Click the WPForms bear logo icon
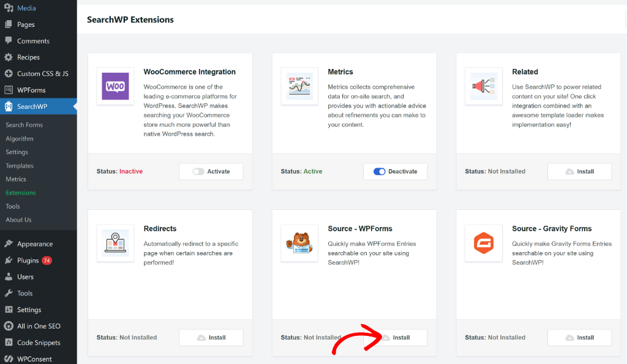Screen dimensions: 627x364 pyautogui.click(x=299, y=243)
